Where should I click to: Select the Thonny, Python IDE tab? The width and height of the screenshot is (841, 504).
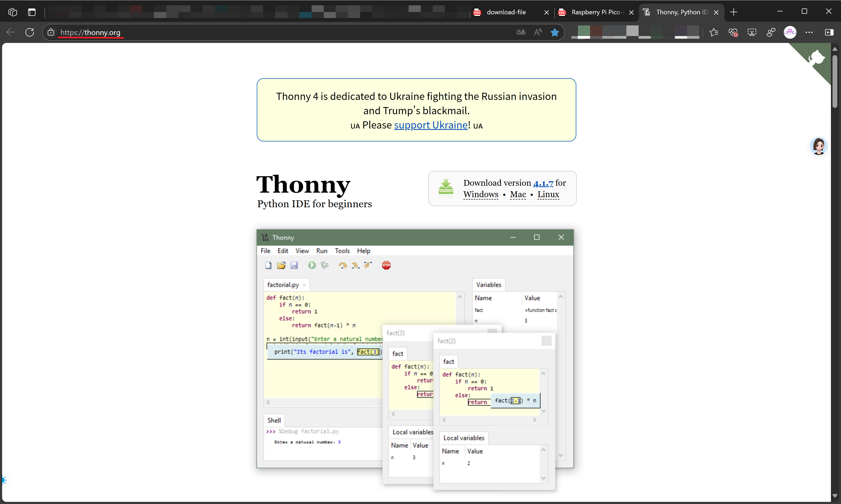pos(681,12)
